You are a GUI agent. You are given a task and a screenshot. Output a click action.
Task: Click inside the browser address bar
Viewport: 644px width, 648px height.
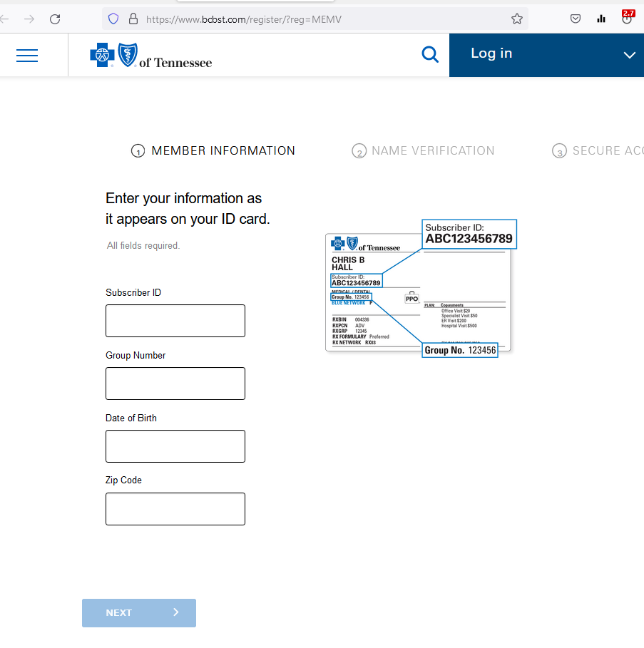click(285, 21)
